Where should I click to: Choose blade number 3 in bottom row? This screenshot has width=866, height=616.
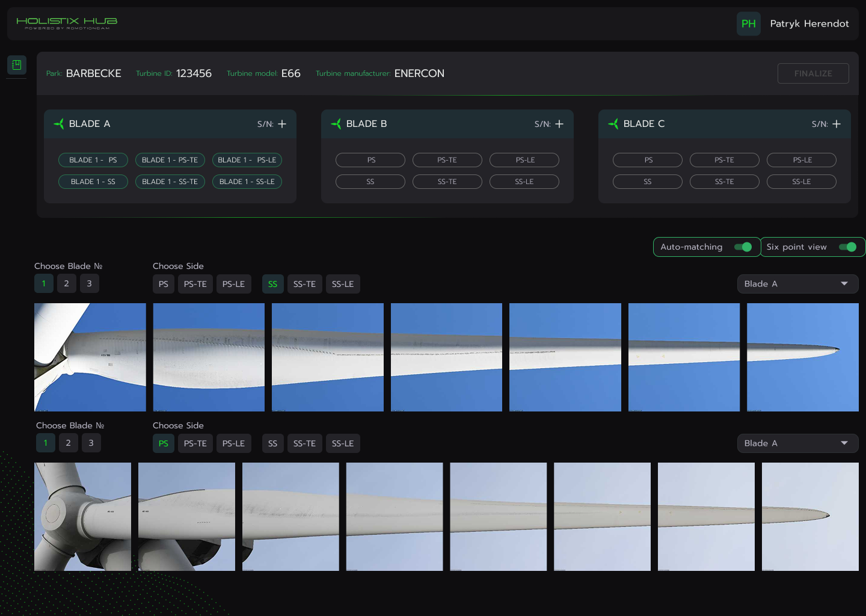click(x=91, y=443)
